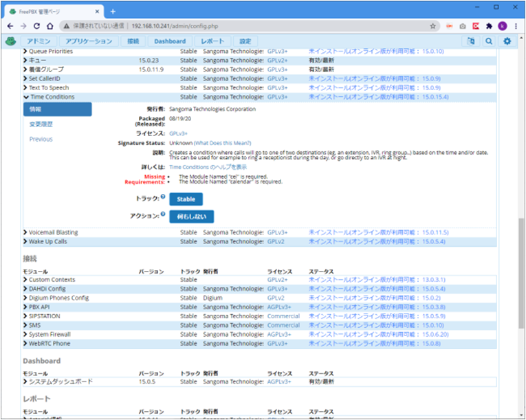Click the help icon next to トラック
The width and height of the screenshot is (526, 420).
pos(163,197)
